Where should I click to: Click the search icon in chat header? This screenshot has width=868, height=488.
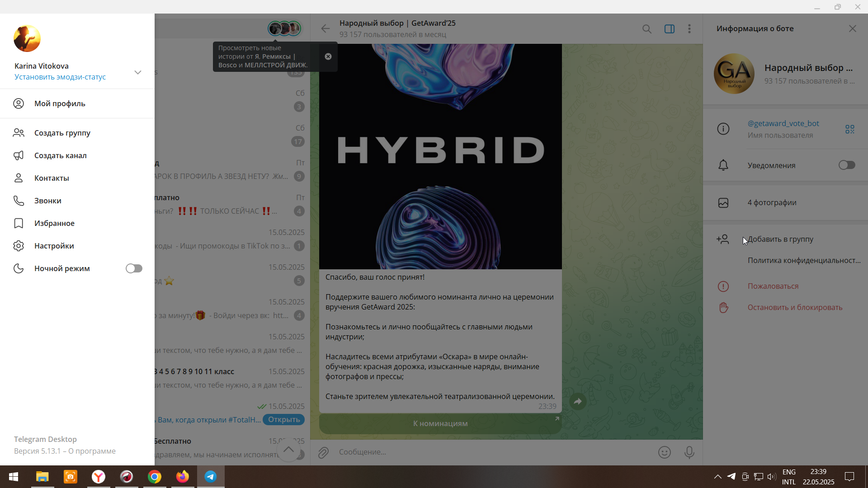647,29
